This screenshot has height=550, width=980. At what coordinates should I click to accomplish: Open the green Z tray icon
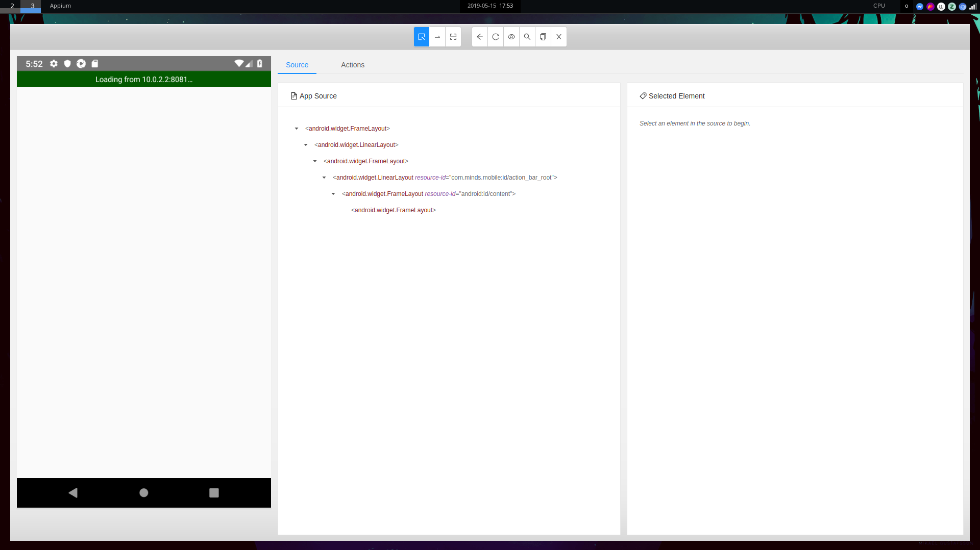coord(952,7)
